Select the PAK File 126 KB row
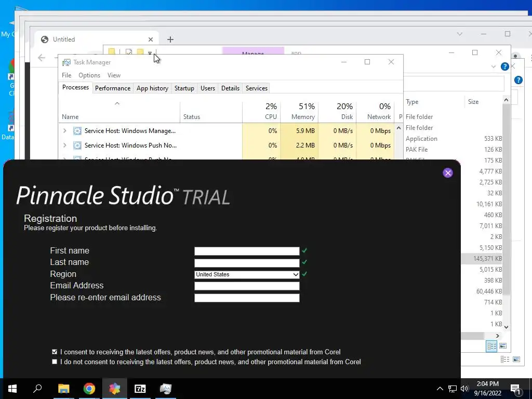The height and width of the screenshot is (399, 532). tap(453, 150)
